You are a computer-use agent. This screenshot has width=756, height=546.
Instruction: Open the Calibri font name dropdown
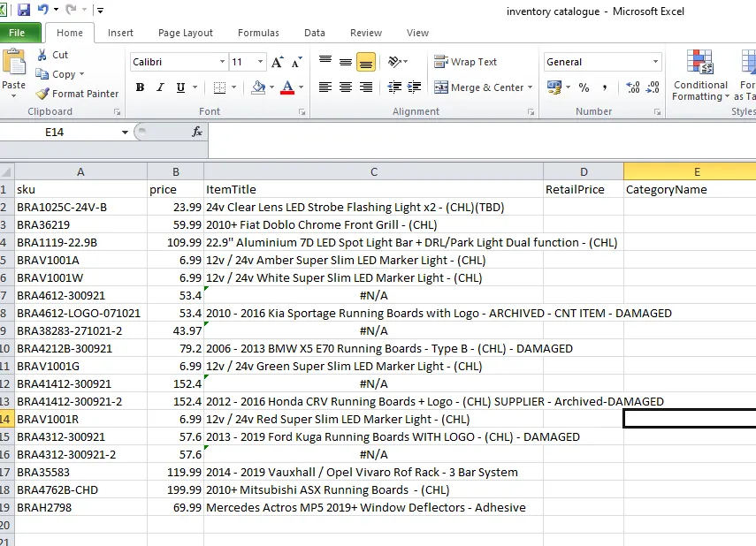click(x=222, y=62)
